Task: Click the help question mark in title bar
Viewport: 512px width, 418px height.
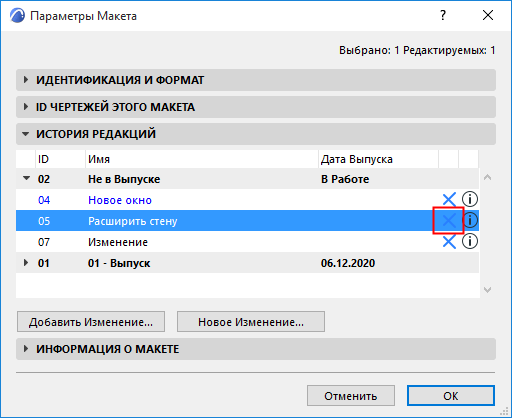Action: coord(443,15)
